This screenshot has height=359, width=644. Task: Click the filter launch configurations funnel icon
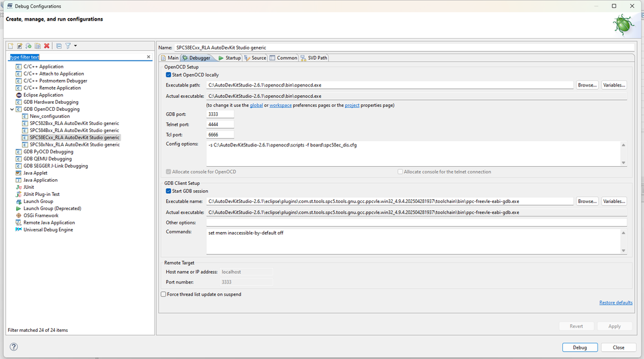(68, 46)
